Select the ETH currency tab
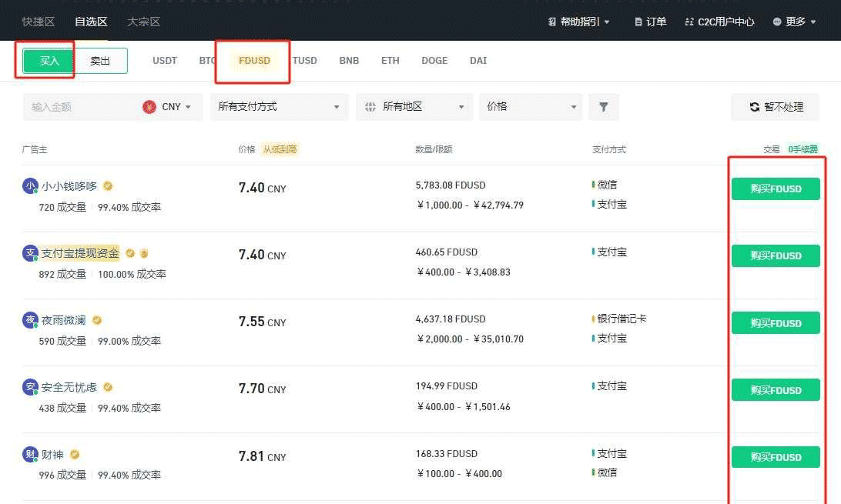This screenshot has height=504, width=841. 390,60
